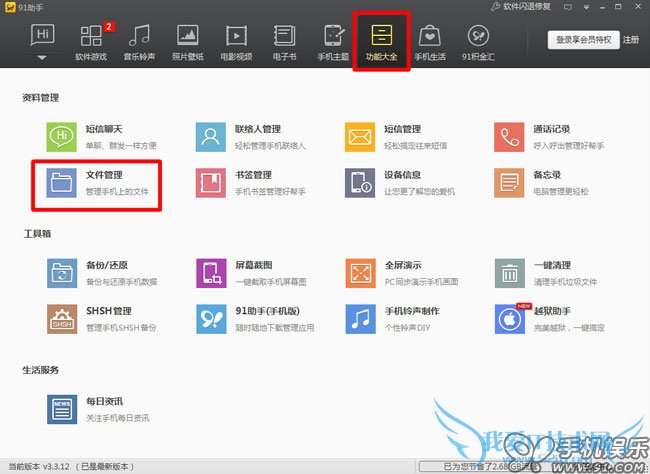Select the 功能大全 tab

click(x=381, y=42)
